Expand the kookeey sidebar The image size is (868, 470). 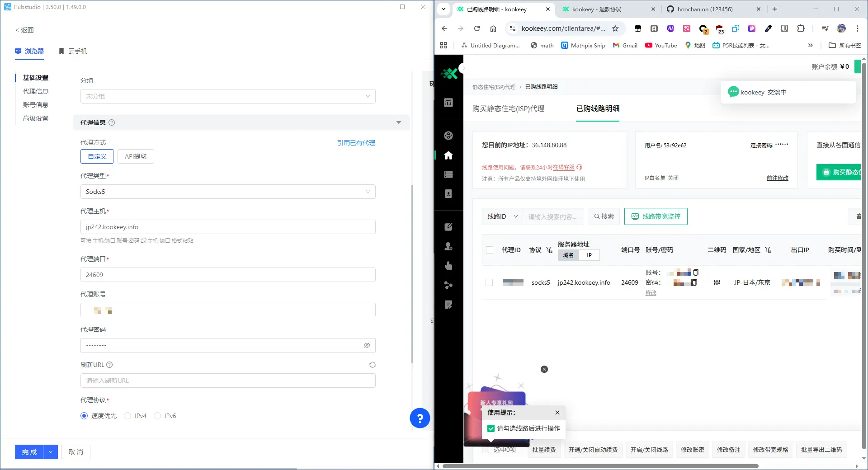(463, 68)
